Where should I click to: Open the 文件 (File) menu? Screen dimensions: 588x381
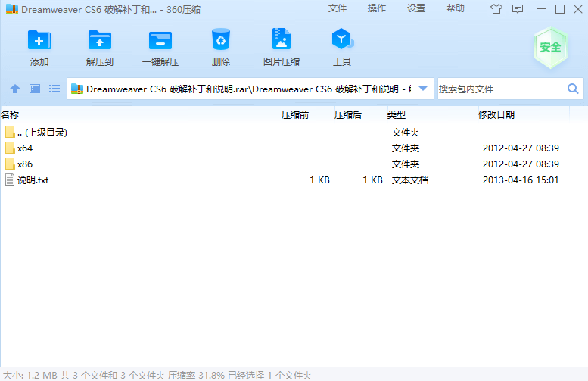(338, 8)
